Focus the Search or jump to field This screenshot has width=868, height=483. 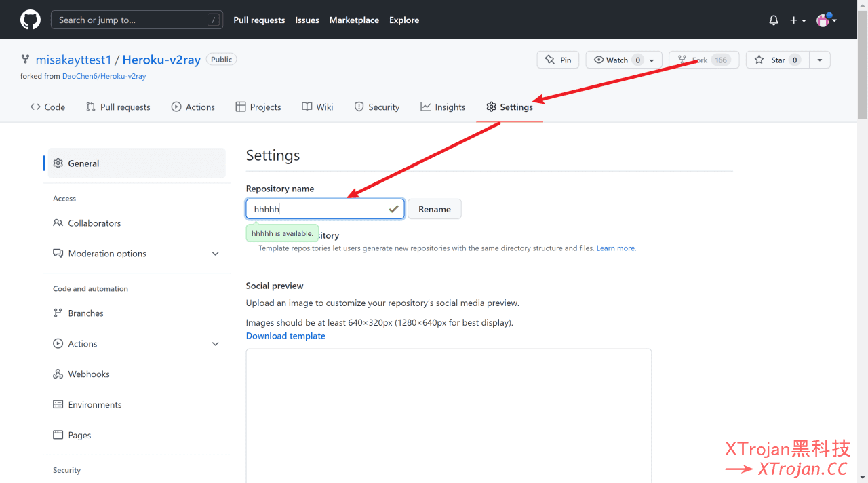pos(137,20)
